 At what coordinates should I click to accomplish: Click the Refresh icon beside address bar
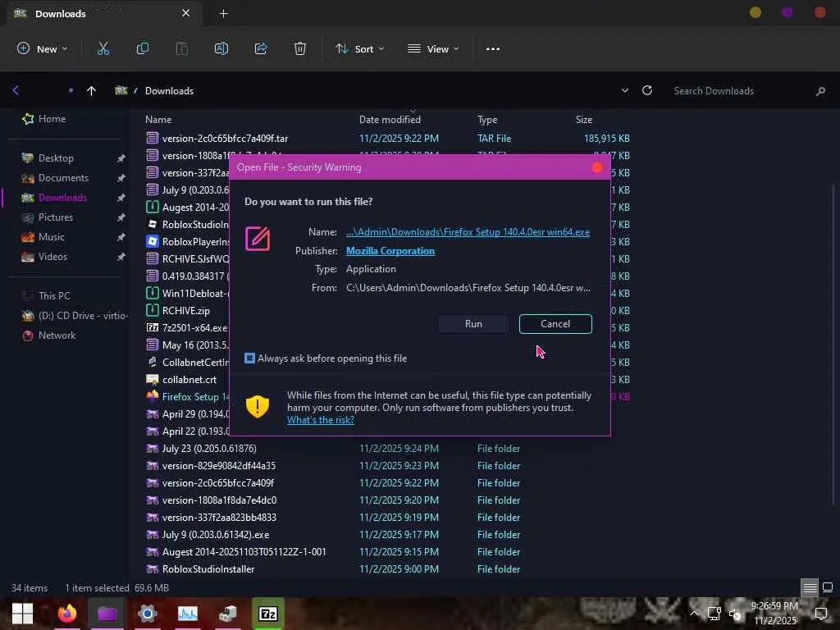point(647,90)
